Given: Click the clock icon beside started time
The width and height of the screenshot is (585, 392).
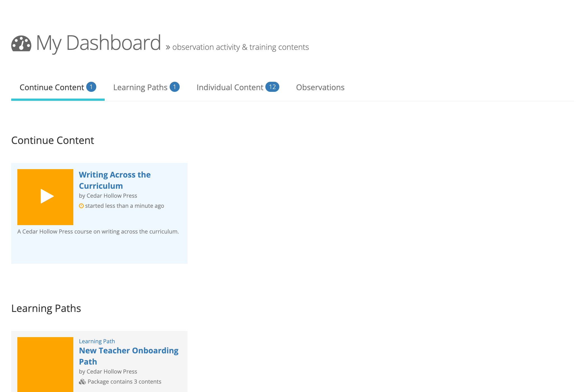Looking at the screenshot, I should pyautogui.click(x=81, y=206).
